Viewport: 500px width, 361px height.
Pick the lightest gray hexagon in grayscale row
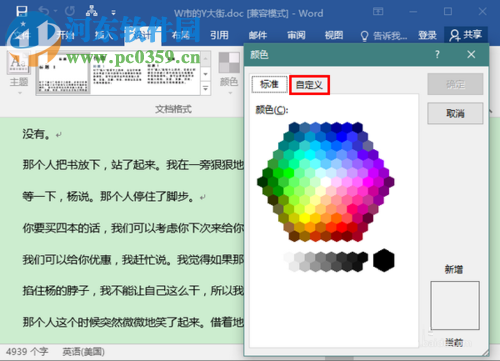(289, 257)
